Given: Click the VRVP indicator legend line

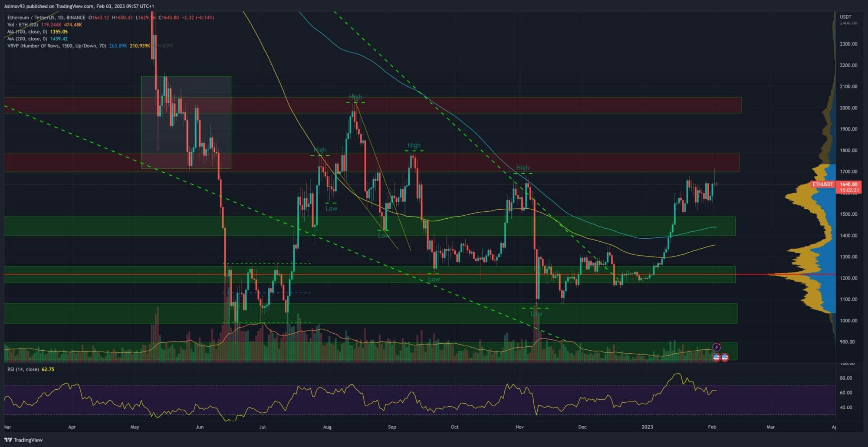Looking at the screenshot, I should tap(57, 46).
